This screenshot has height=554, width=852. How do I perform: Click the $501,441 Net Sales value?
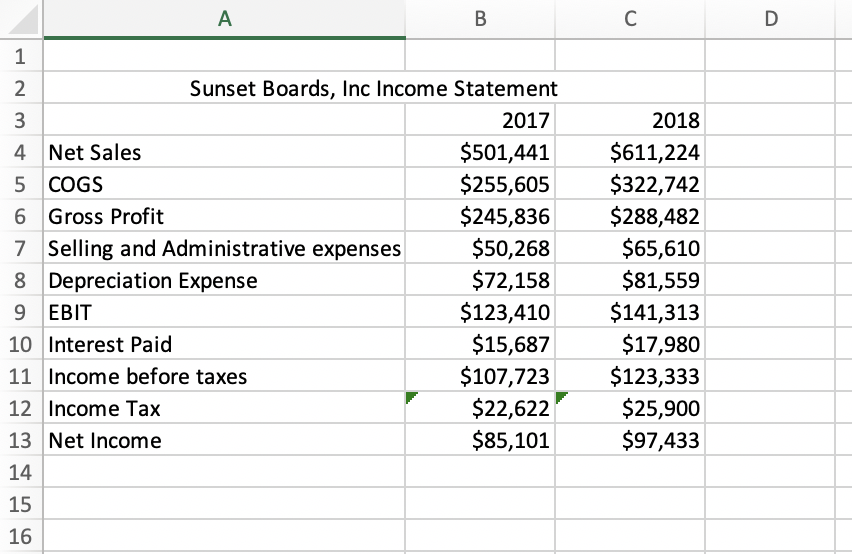point(480,152)
